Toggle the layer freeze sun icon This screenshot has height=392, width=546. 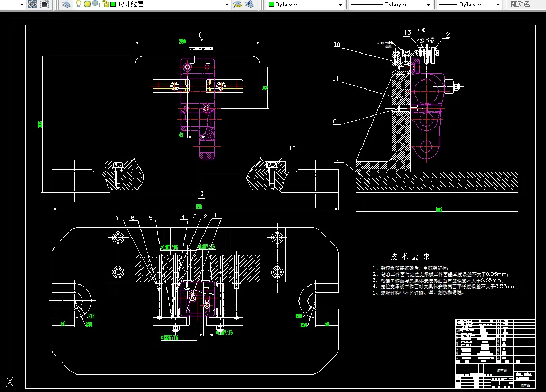(87, 4)
